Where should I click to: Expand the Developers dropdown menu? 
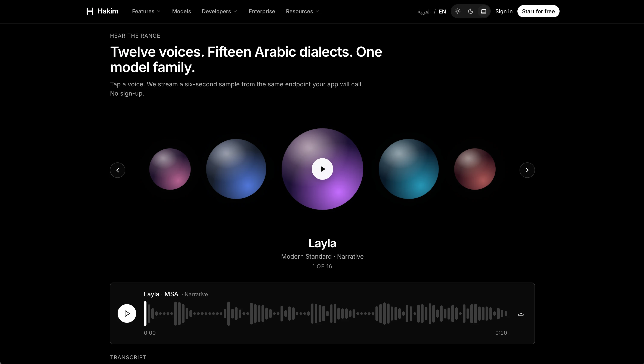pyautogui.click(x=220, y=11)
